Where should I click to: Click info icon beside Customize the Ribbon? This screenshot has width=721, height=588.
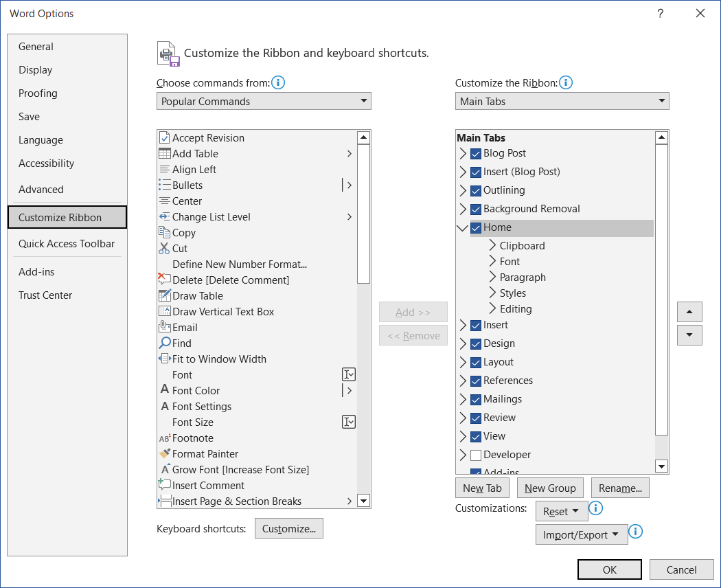566,82
